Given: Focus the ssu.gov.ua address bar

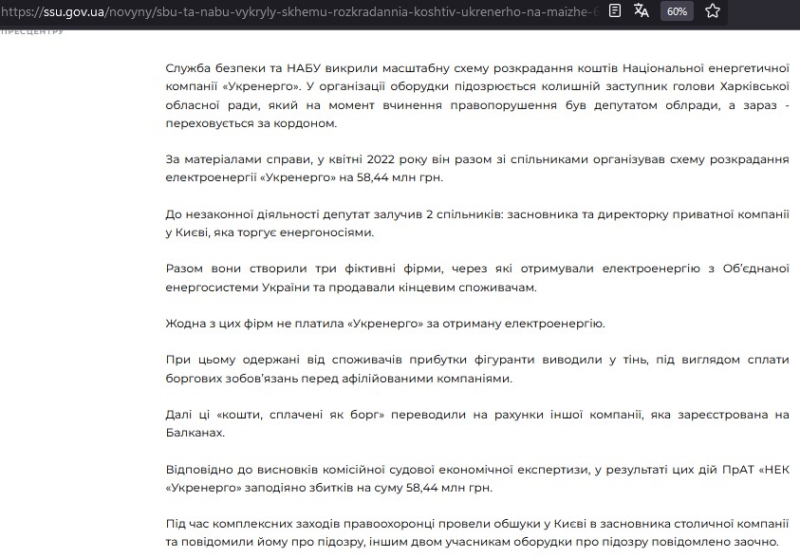Looking at the screenshot, I should tap(300, 11).
